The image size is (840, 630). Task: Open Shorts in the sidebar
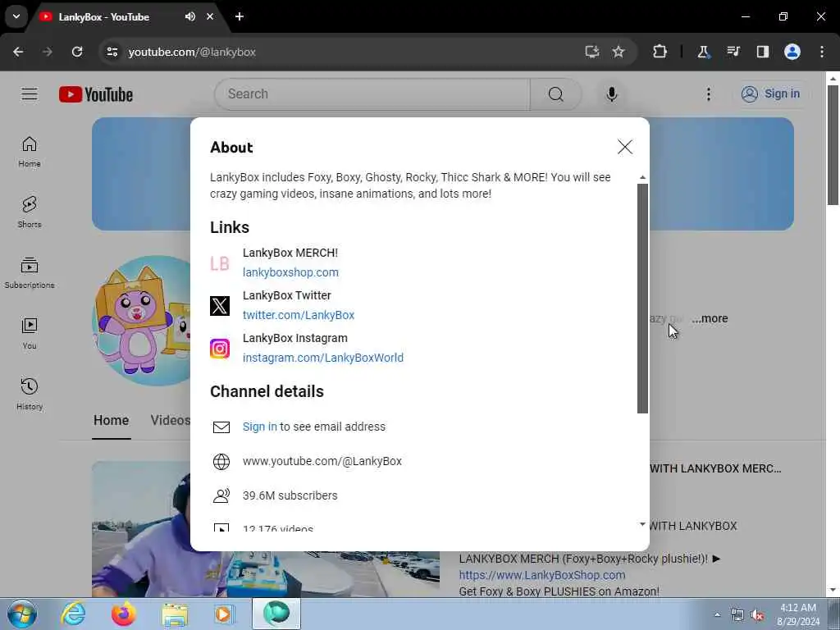pyautogui.click(x=30, y=212)
